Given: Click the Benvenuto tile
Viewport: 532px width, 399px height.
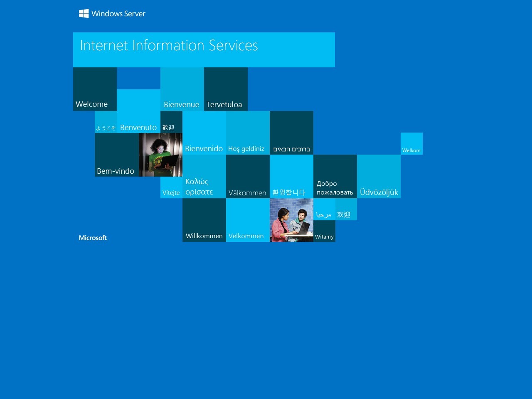Looking at the screenshot, I should click(138, 111).
